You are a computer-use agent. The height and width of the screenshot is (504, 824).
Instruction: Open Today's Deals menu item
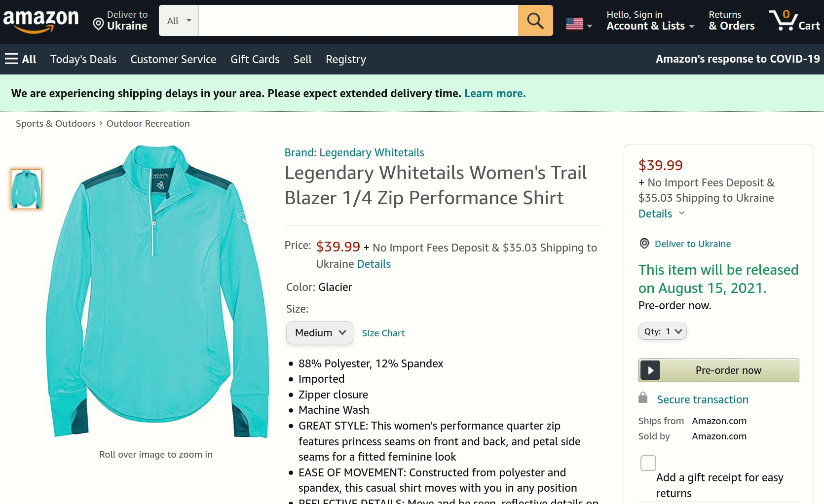point(83,59)
